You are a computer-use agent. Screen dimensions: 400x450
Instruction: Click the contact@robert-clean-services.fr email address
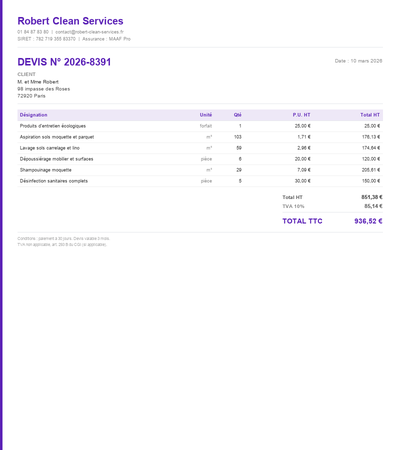[x=89, y=32]
